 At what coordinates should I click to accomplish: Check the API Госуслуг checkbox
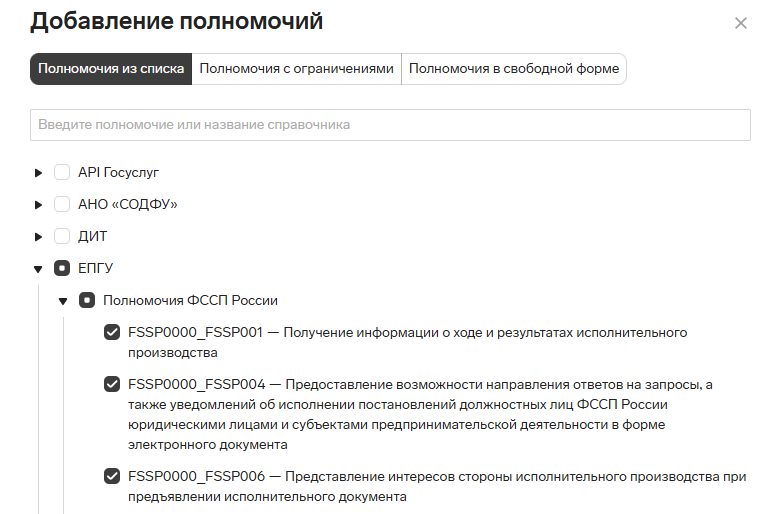[62, 172]
